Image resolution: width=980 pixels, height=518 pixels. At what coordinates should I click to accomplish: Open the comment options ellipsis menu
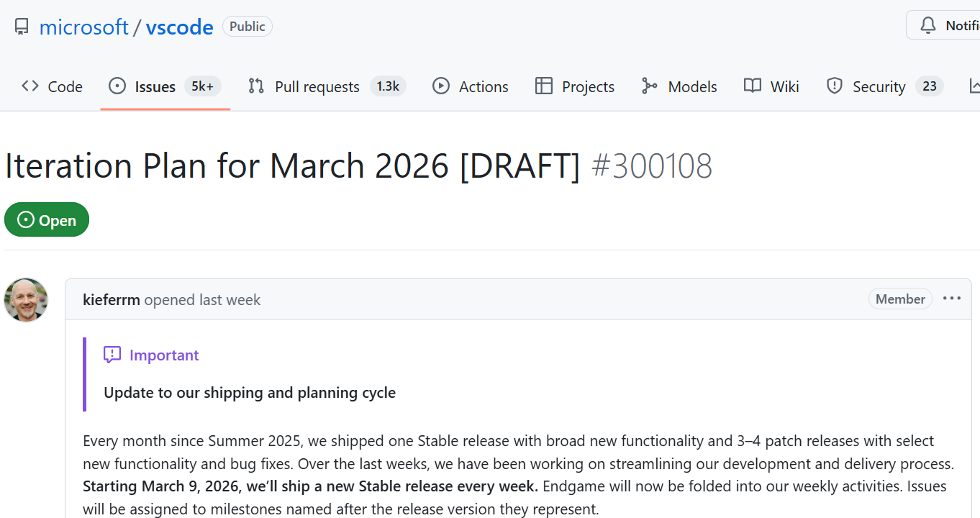951,299
